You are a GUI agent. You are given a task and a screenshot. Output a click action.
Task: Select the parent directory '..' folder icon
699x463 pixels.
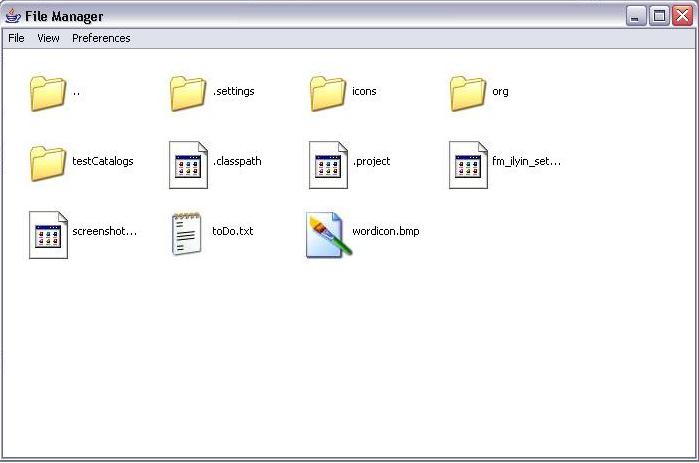(x=48, y=93)
